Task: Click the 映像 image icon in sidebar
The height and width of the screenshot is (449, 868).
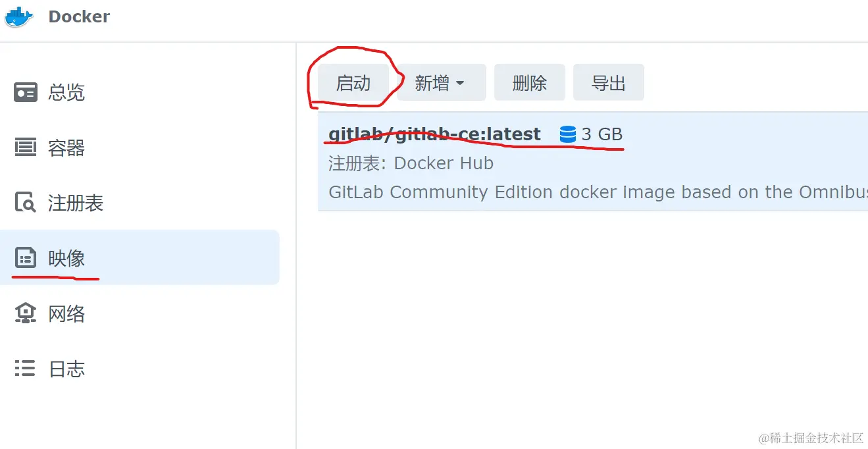Action: (26, 258)
